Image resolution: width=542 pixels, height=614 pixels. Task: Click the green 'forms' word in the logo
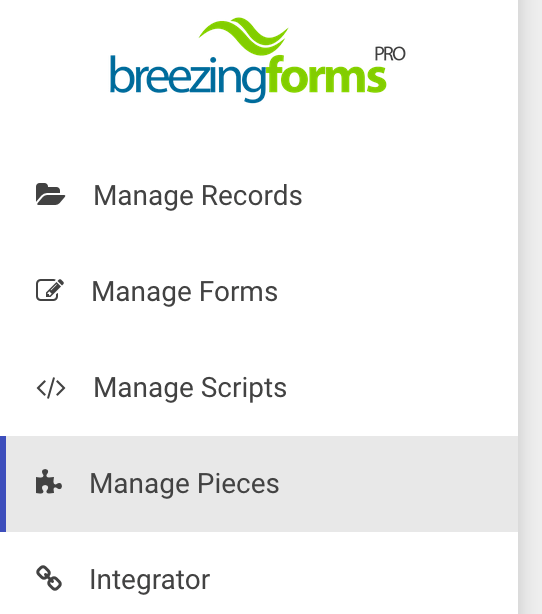point(326,75)
